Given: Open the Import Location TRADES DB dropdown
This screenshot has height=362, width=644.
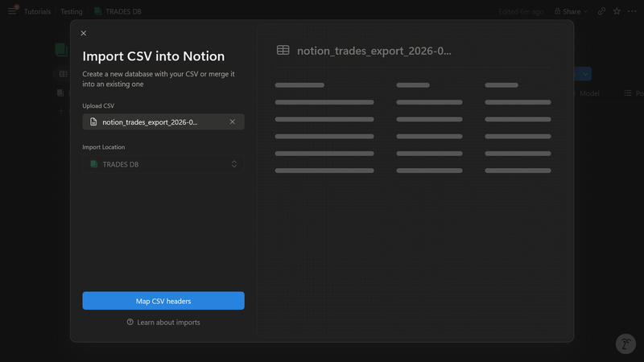Looking at the screenshot, I should [163, 164].
